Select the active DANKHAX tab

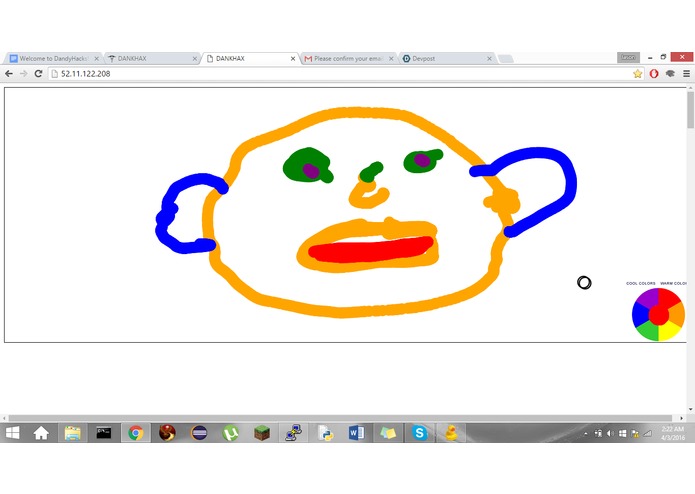point(250,58)
